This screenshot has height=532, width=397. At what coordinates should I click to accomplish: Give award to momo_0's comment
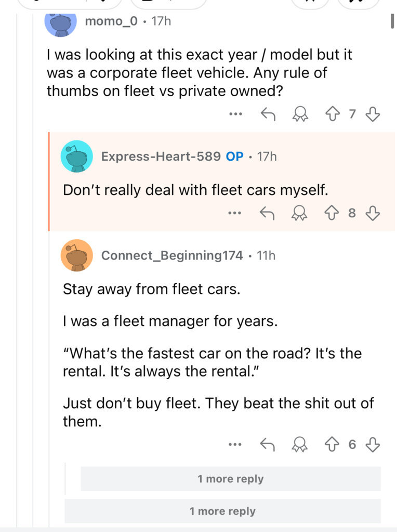click(x=300, y=114)
